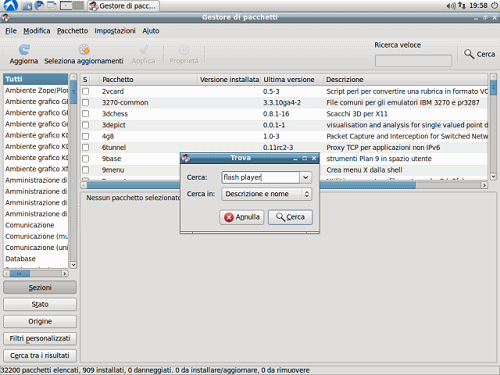The image size is (500, 375).
Task: Check the 3270-common package checkbox
Action: click(x=86, y=103)
